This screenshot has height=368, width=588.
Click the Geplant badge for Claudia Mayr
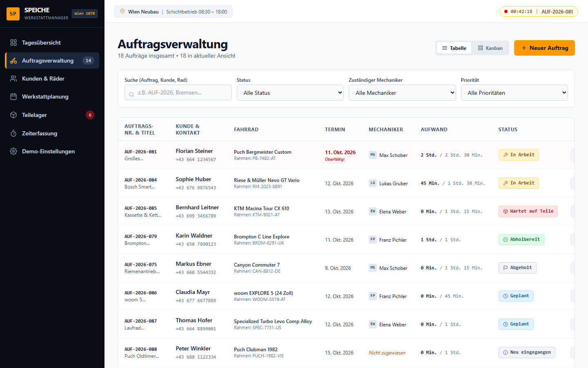(516, 296)
